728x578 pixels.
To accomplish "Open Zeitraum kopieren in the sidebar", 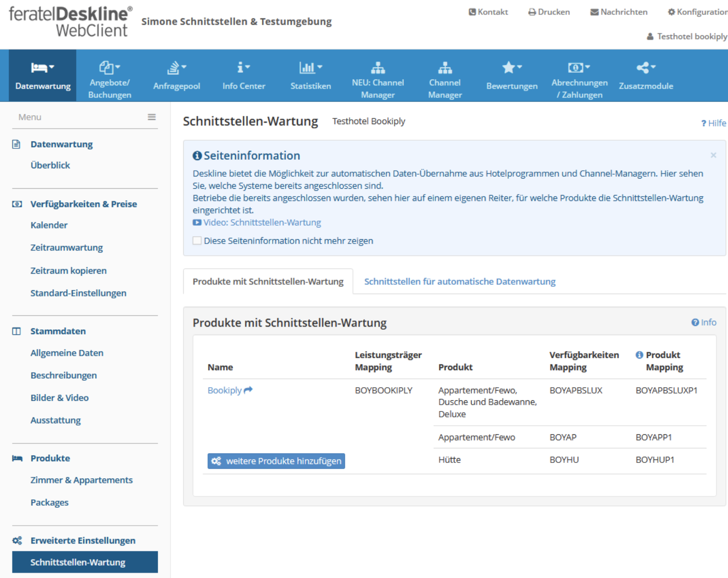I will (68, 271).
